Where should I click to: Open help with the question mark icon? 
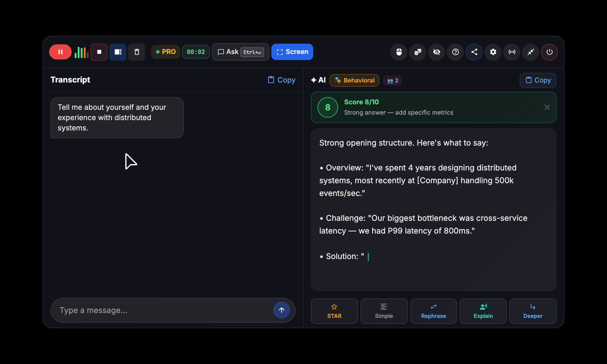coord(455,52)
